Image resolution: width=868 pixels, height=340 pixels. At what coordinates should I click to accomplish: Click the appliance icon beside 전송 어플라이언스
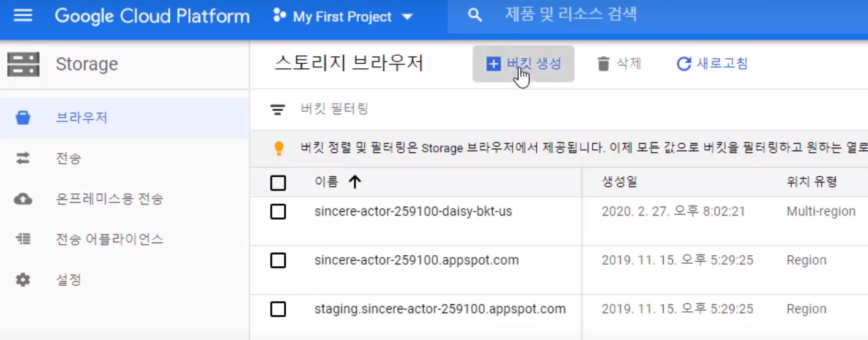[x=23, y=239]
